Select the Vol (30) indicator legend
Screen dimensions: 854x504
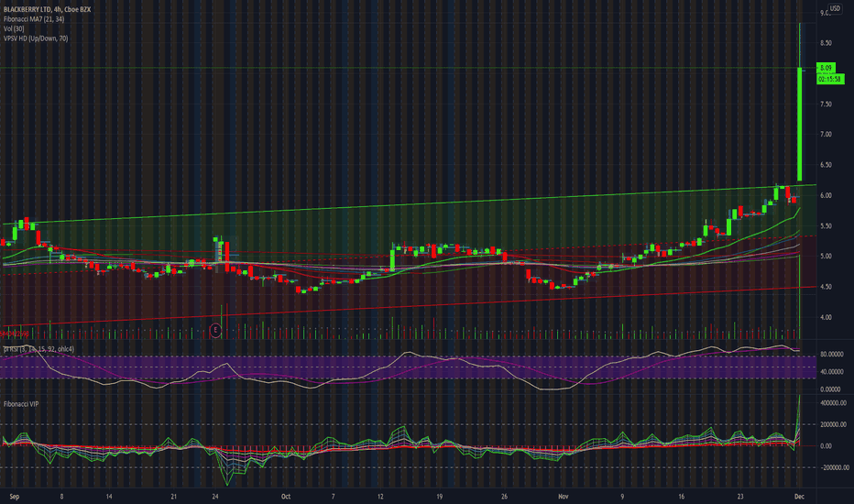pos(14,28)
